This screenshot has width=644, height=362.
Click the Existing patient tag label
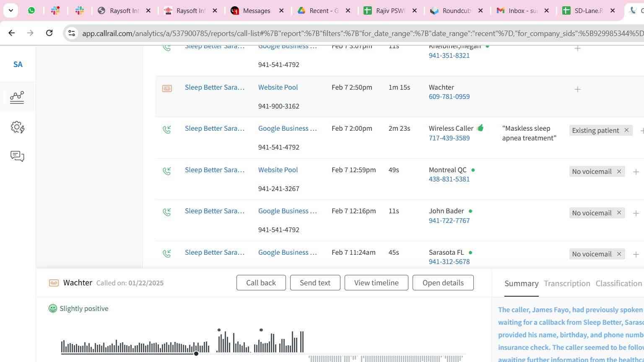click(x=595, y=130)
